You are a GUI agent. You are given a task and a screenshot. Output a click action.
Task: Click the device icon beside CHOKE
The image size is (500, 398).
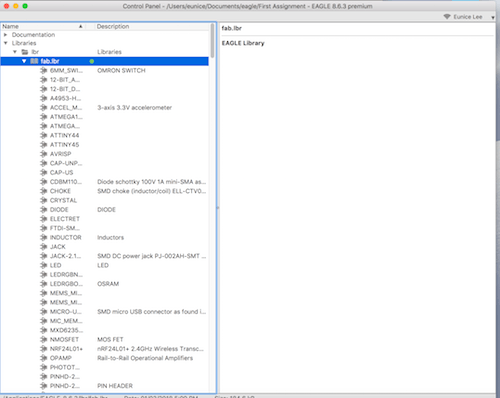click(43, 191)
